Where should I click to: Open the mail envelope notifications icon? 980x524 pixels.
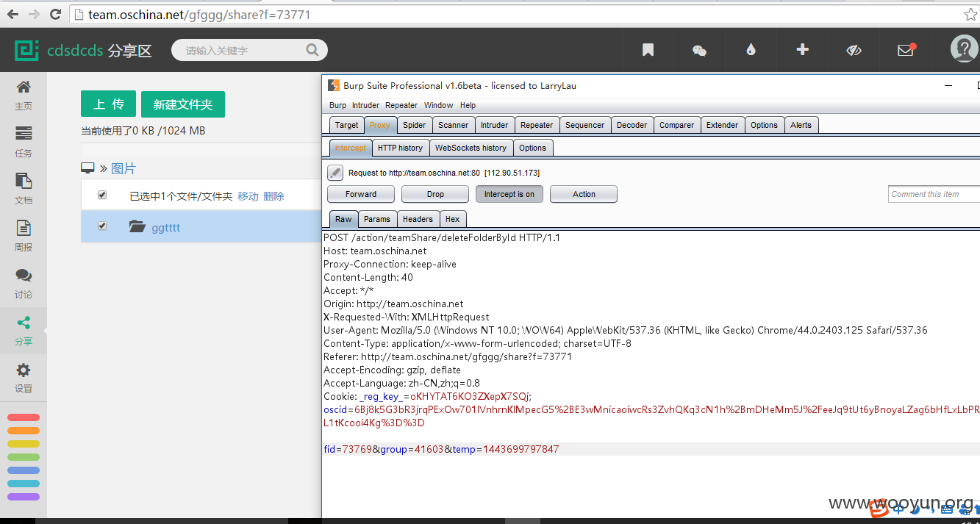click(x=906, y=50)
